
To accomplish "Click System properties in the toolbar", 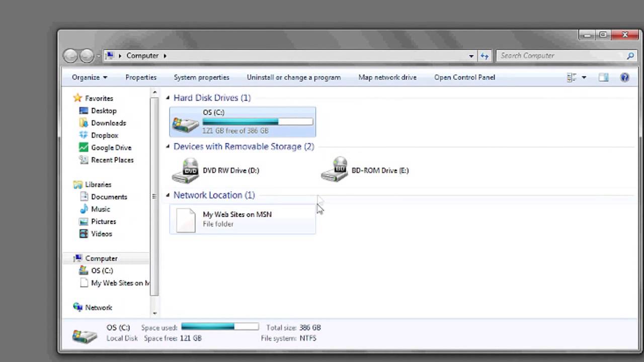I will (x=201, y=77).
